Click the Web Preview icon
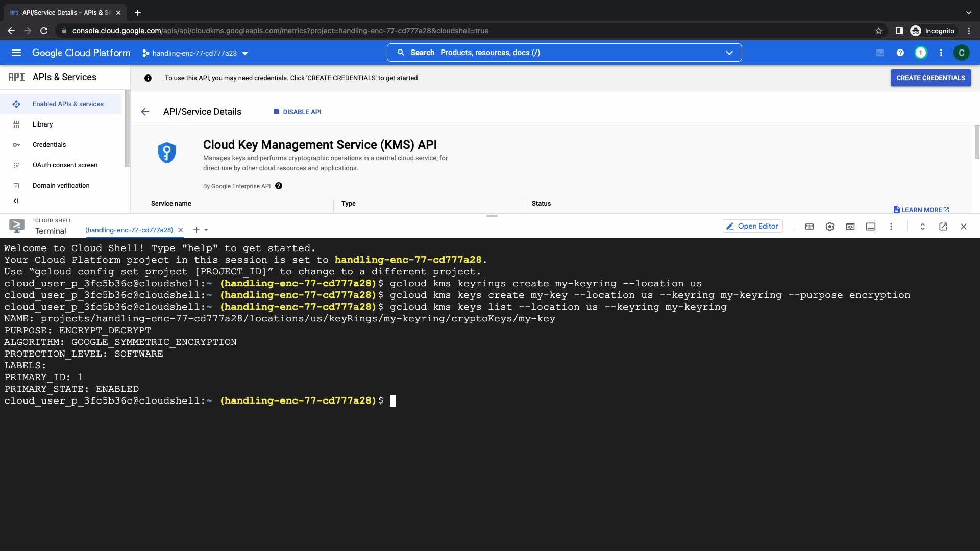The image size is (980, 551). coord(850,227)
